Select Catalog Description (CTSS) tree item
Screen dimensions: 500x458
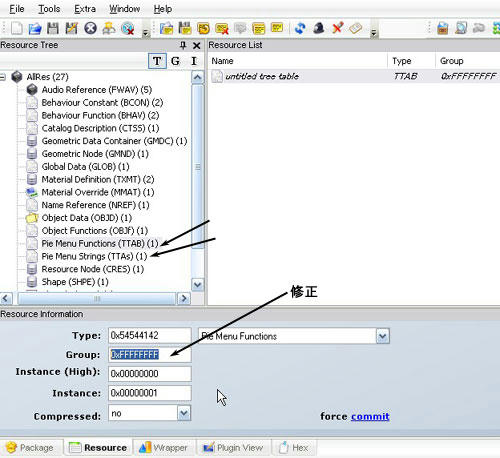click(x=100, y=128)
